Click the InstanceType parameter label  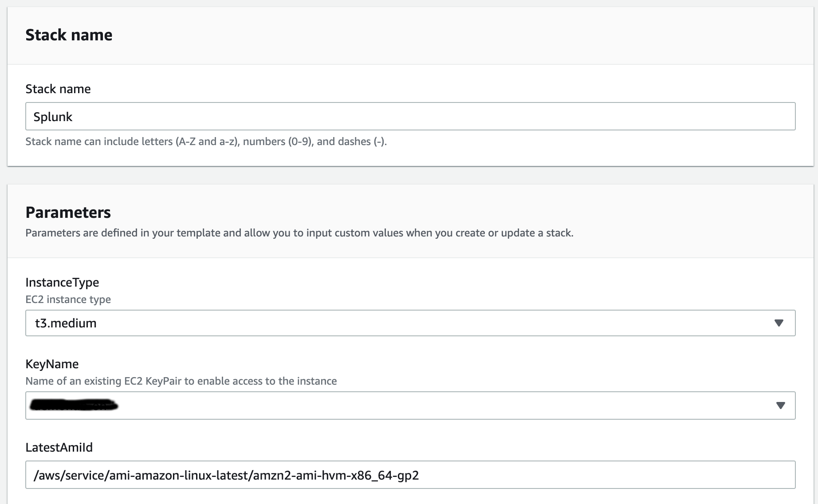click(62, 282)
